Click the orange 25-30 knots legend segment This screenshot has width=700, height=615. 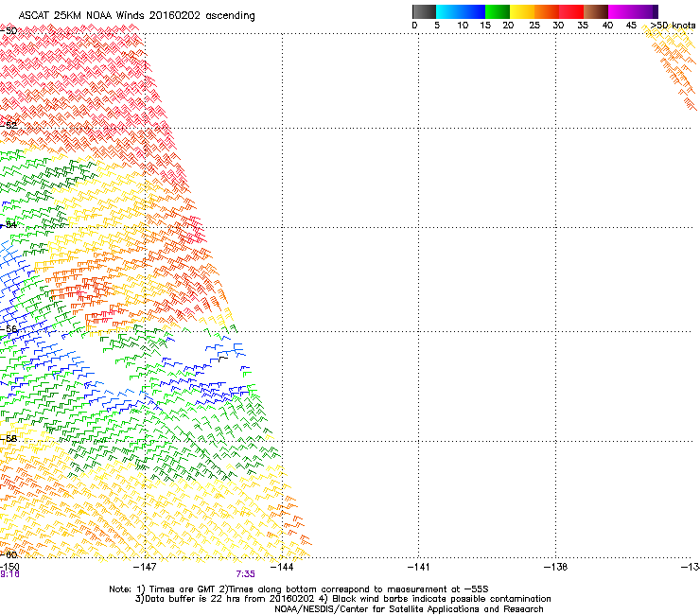547,11
